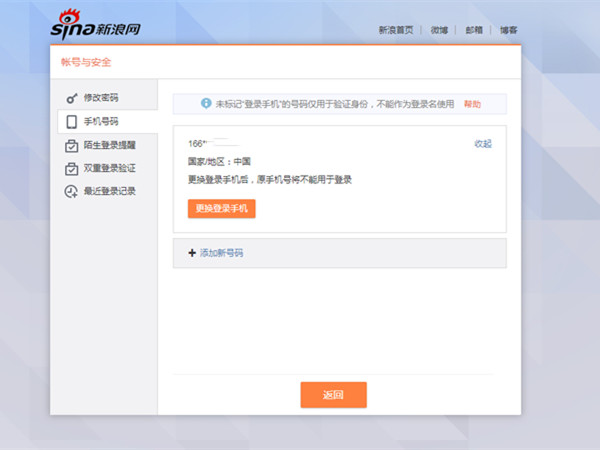600x450 pixels.
Task: Click the clock icon beside 最近登录记录
Action: (71, 191)
